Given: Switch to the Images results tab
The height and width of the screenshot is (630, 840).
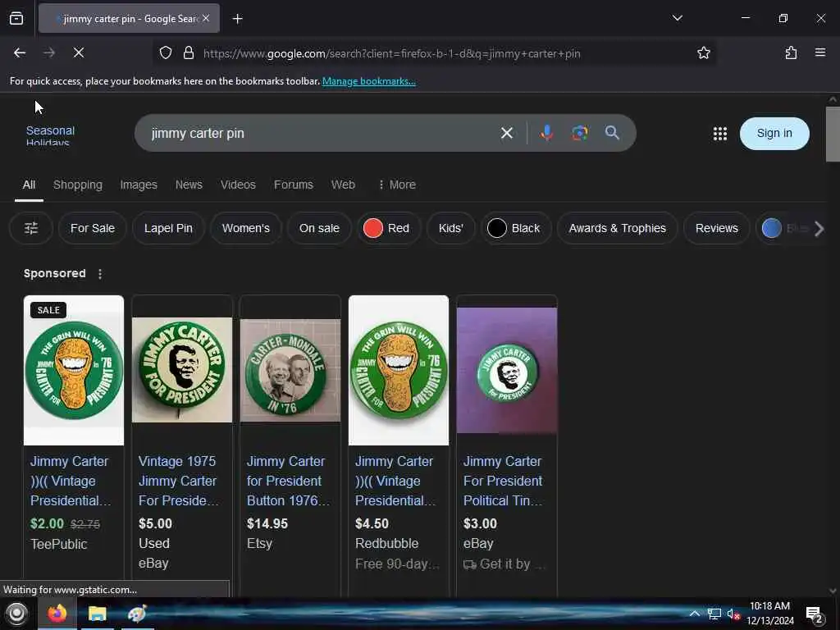Looking at the screenshot, I should (139, 185).
